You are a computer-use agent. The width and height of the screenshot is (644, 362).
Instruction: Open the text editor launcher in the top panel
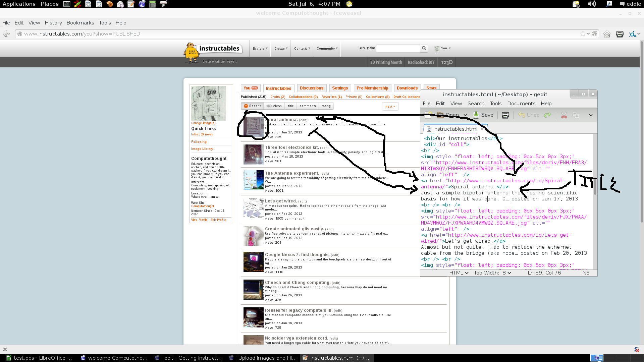pyautogui.click(x=131, y=4)
